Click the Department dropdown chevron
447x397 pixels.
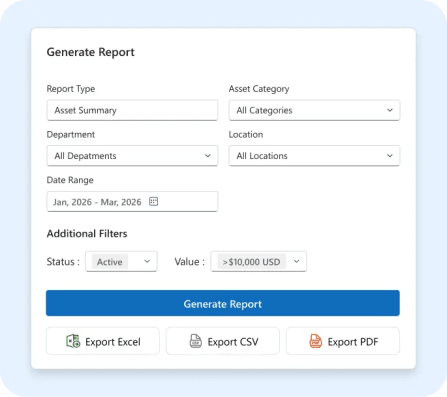[x=208, y=156]
